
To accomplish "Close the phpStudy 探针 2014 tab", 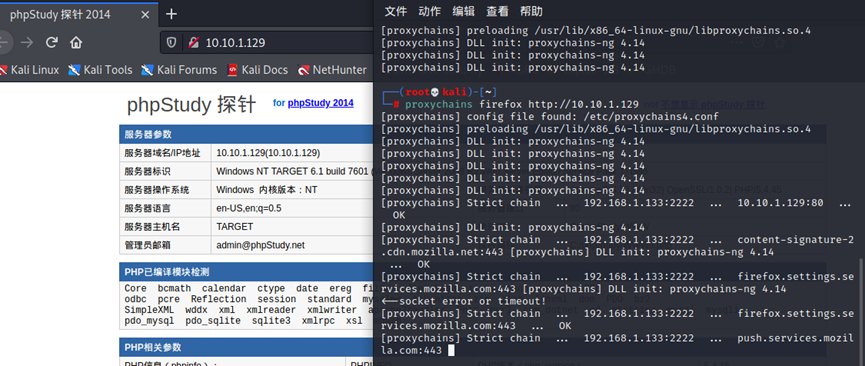I will (x=145, y=14).
